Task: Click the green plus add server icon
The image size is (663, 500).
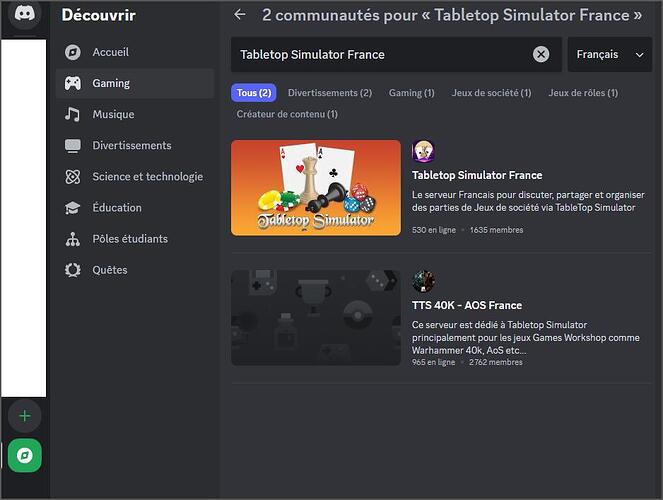Action: click(x=25, y=416)
